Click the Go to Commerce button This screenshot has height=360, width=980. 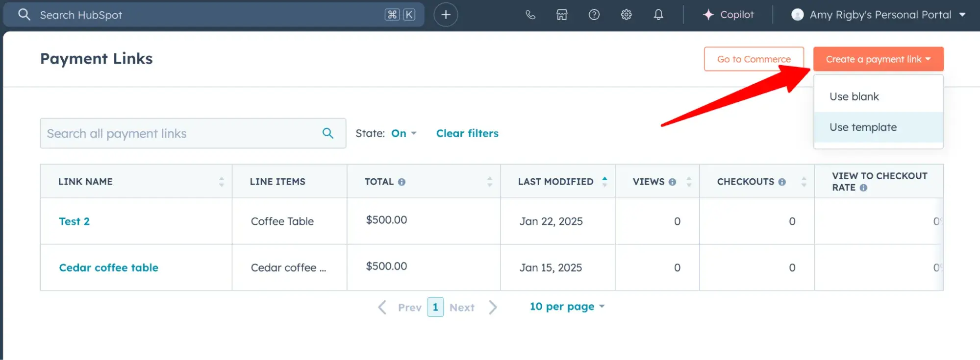(x=754, y=59)
